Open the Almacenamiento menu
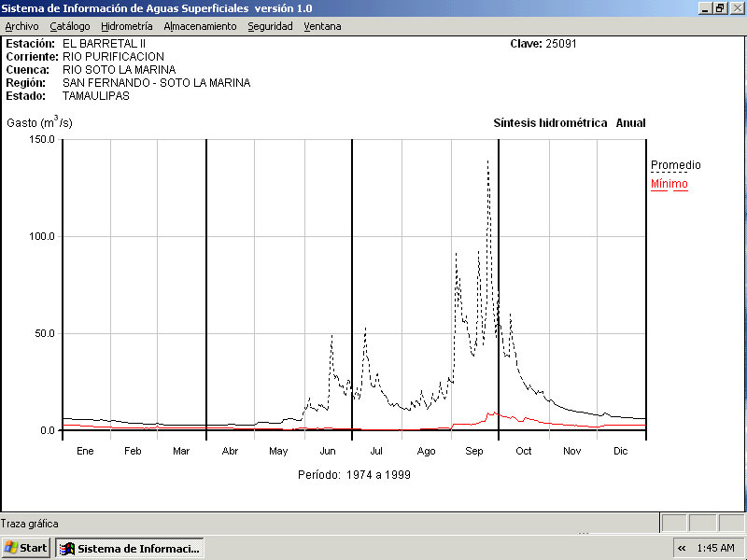The height and width of the screenshot is (560, 747). [200, 26]
